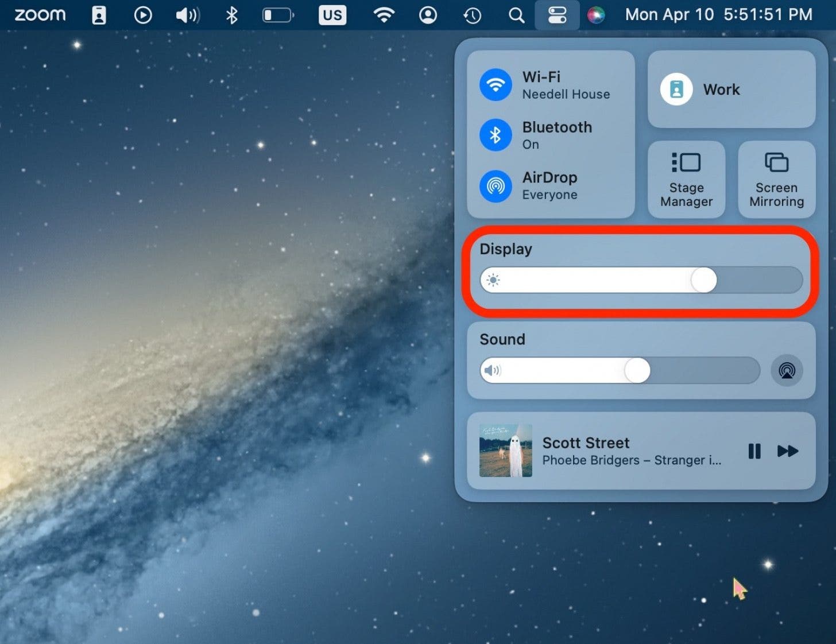836x644 pixels.
Task: Open Spotlight search magnifier icon
Action: coord(516,15)
